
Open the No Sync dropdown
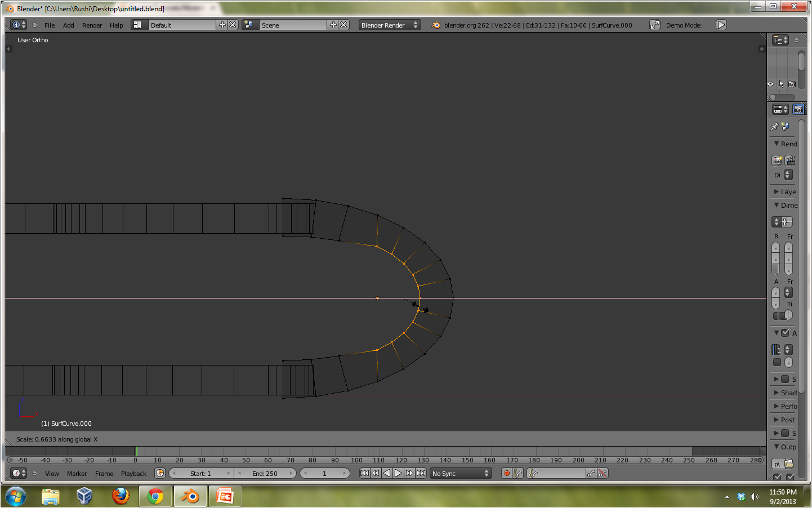(x=461, y=473)
